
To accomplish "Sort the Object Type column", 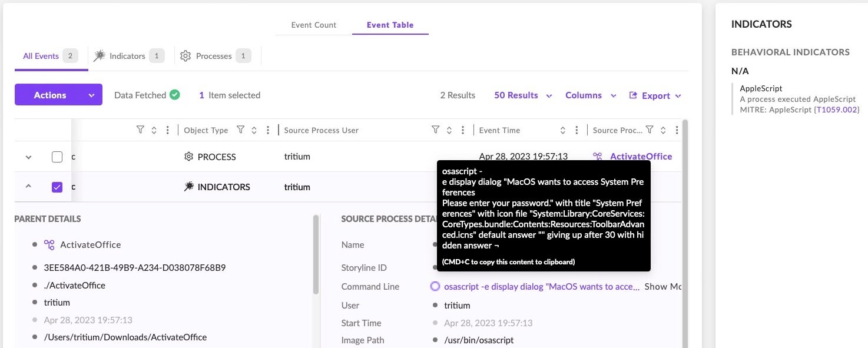I will click(254, 130).
